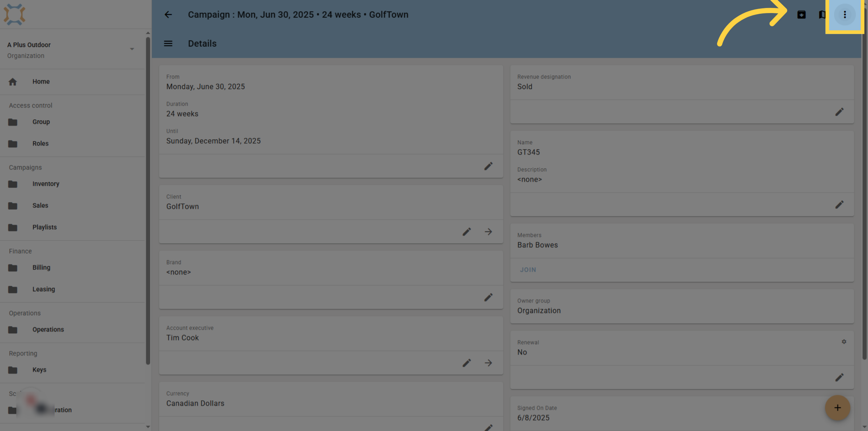Edit the Renewal field

point(839,377)
